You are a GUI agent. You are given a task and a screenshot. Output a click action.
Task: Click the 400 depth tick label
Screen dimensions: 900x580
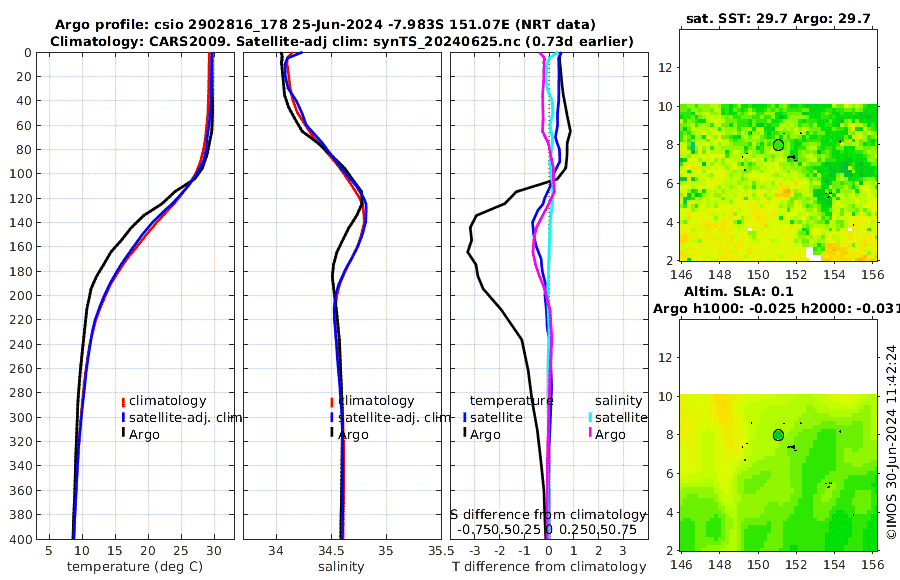click(x=21, y=539)
